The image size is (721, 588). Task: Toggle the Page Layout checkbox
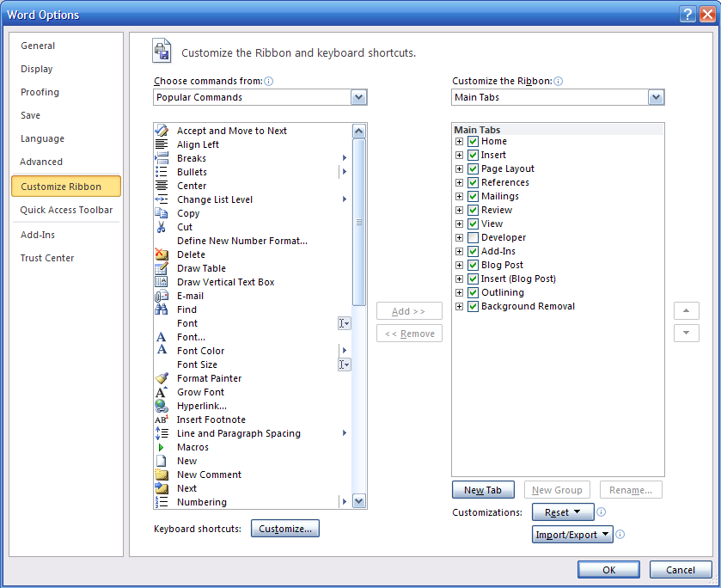pos(474,168)
